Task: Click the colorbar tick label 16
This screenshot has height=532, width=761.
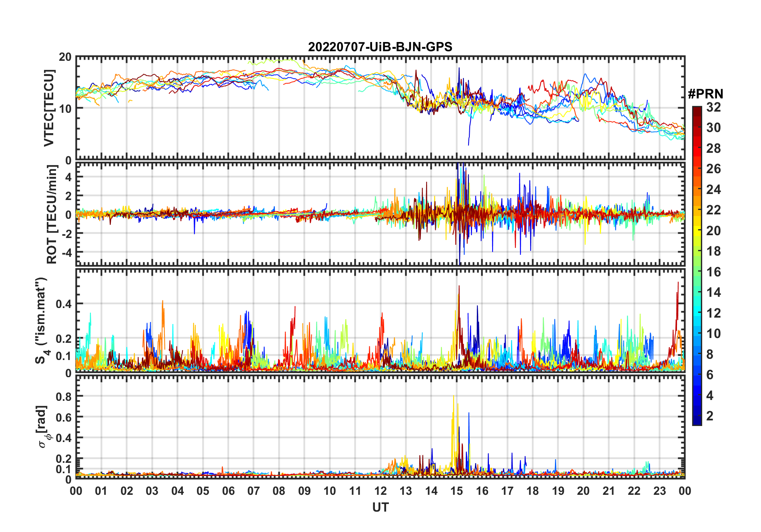Action: (713, 272)
